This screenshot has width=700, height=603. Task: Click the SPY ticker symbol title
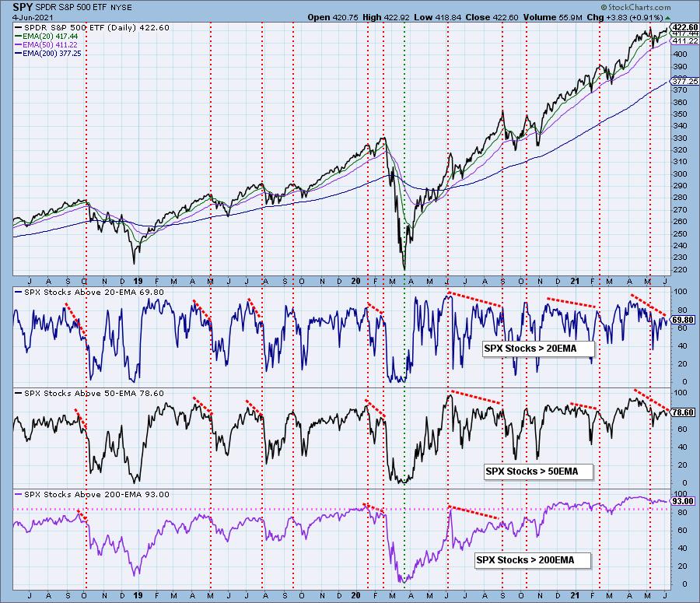tap(23, 7)
